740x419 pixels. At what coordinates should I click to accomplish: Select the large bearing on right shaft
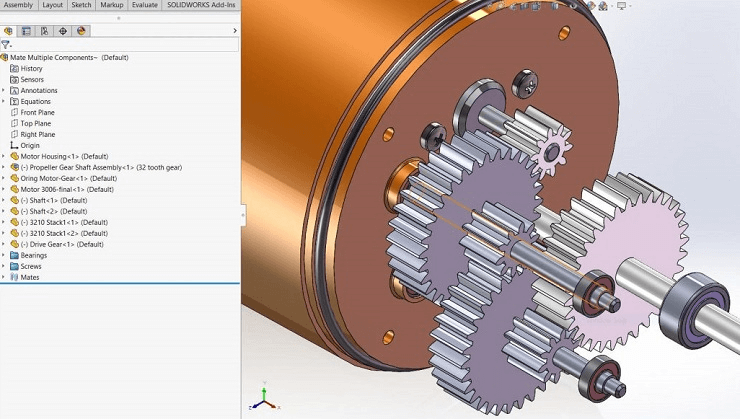pos(695,308)
